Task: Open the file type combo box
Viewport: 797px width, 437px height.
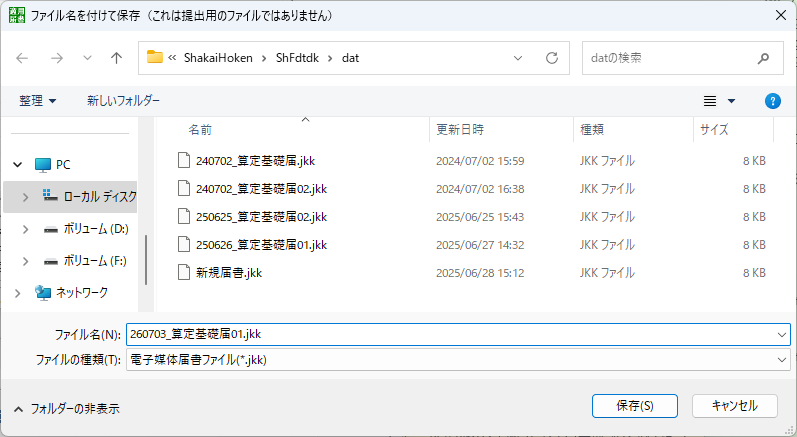Action: [x=458, y=360]
